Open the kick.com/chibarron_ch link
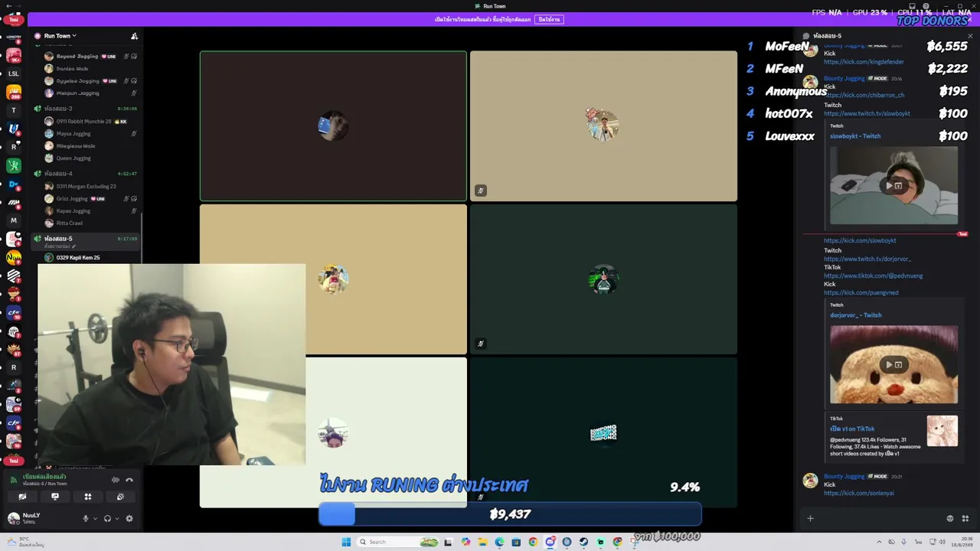980x551 pixels. (x=864, y=96)
